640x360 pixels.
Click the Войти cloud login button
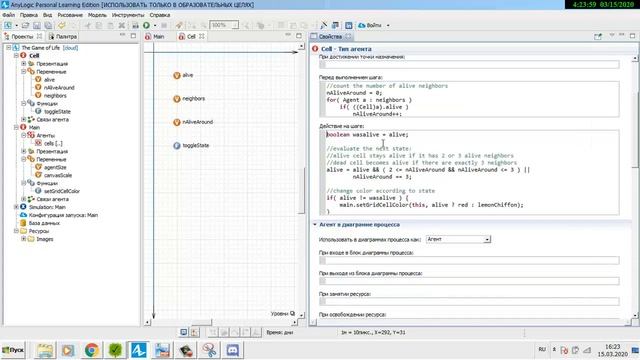369,25
